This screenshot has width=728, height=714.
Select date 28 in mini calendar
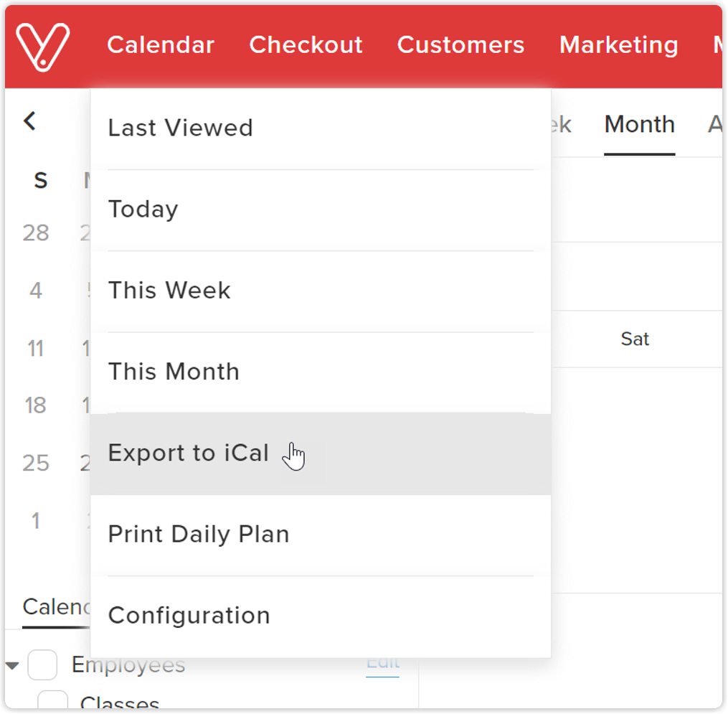36,233
